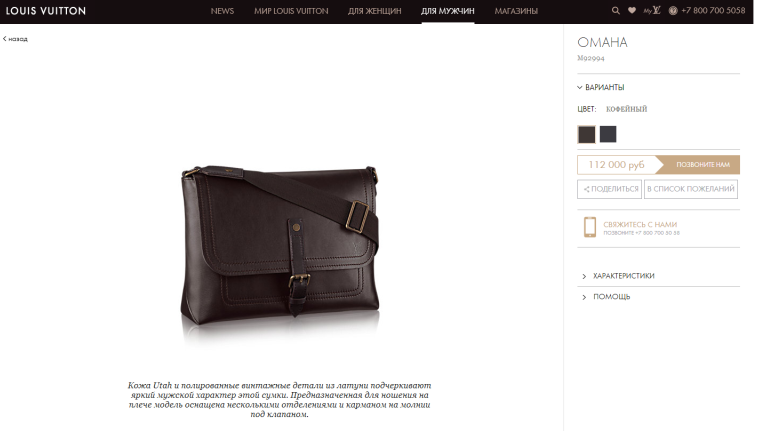The width and height of the screenshot is (769, 431).
Task: Select the coffee brown color swatch
Action: click(587, 134)
